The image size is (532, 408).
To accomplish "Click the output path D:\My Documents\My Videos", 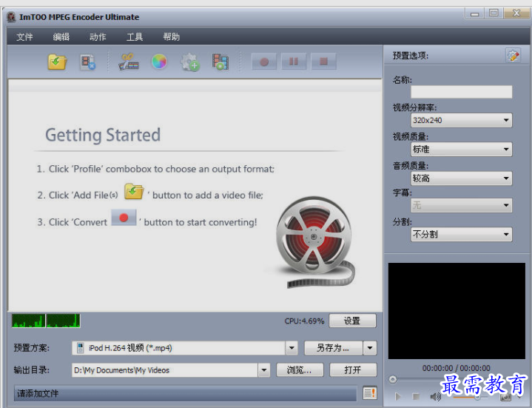I will tap(121, 370).
